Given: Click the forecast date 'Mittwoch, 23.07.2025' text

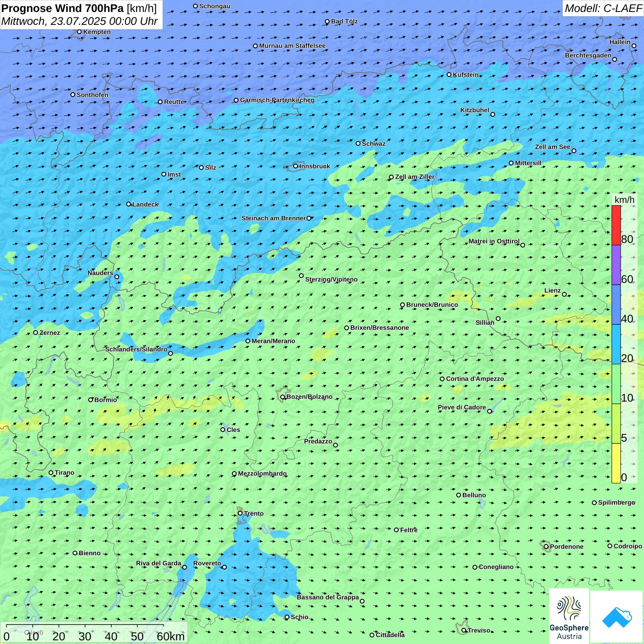Looking at the screenshot, I should [54, 22].
